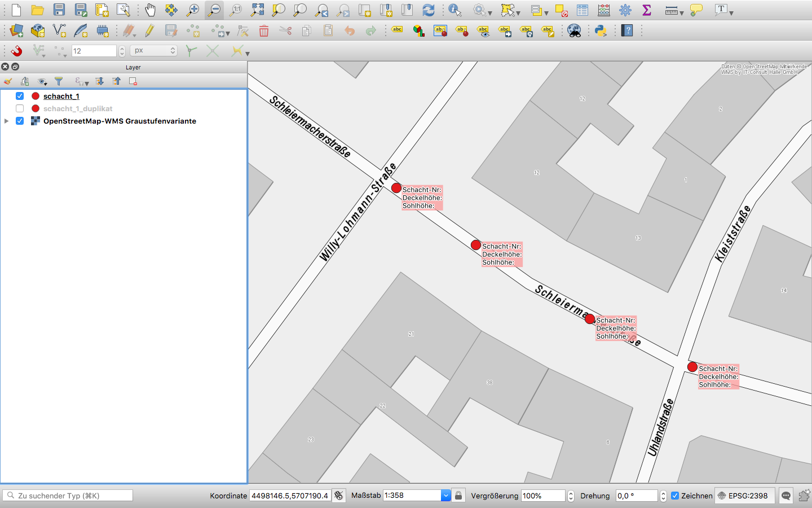Click the EPSG:2398 projection button

pyautogui.click(x=744, y=496)
